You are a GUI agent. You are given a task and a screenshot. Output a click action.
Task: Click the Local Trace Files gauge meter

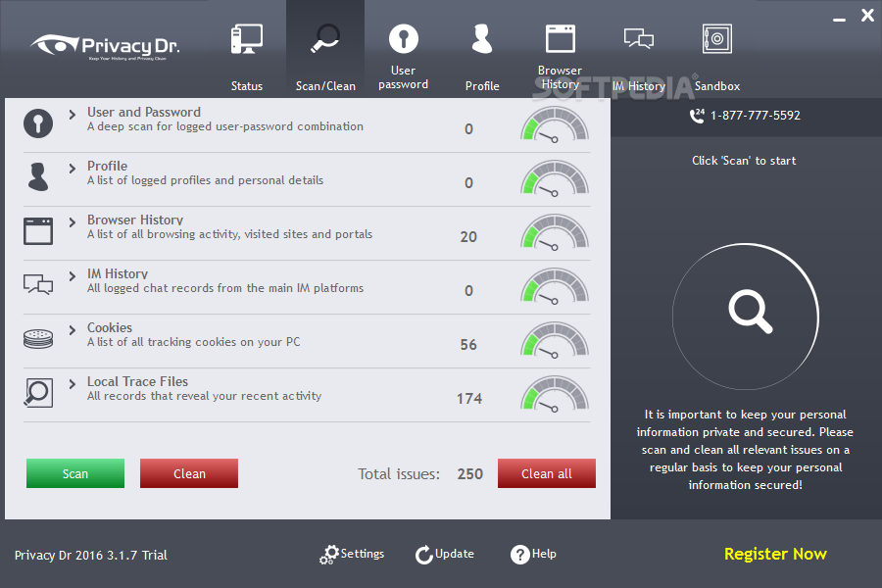point(555,394)
